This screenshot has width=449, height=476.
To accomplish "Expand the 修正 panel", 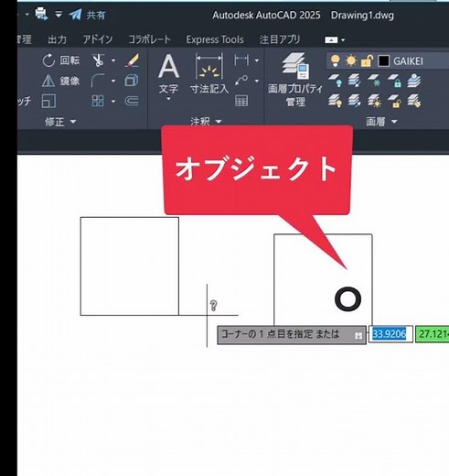I will coord(60,122).
